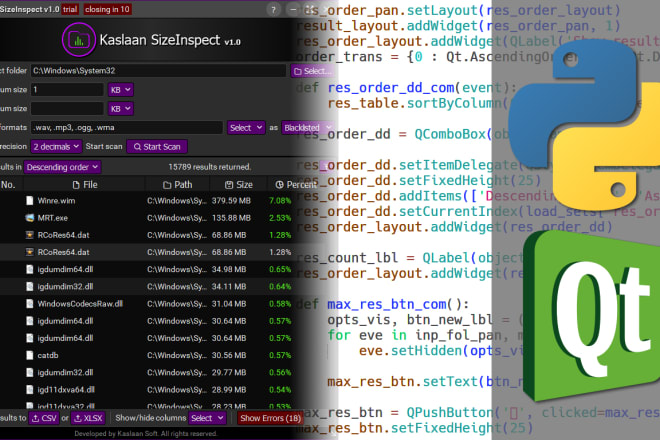Viewport: 660px width, 440px height.
Task: Click the 30.56 MB size cell
Action: [229, 356]
